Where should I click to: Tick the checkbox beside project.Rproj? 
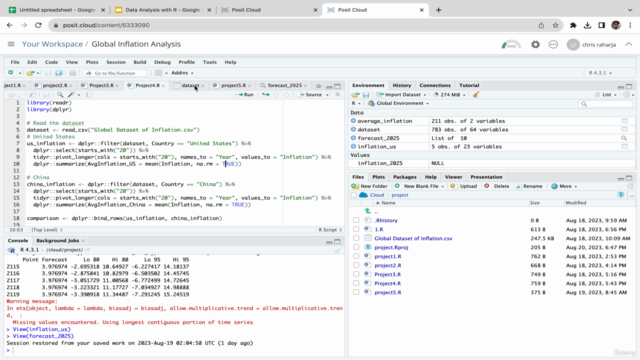coord(356,247)
